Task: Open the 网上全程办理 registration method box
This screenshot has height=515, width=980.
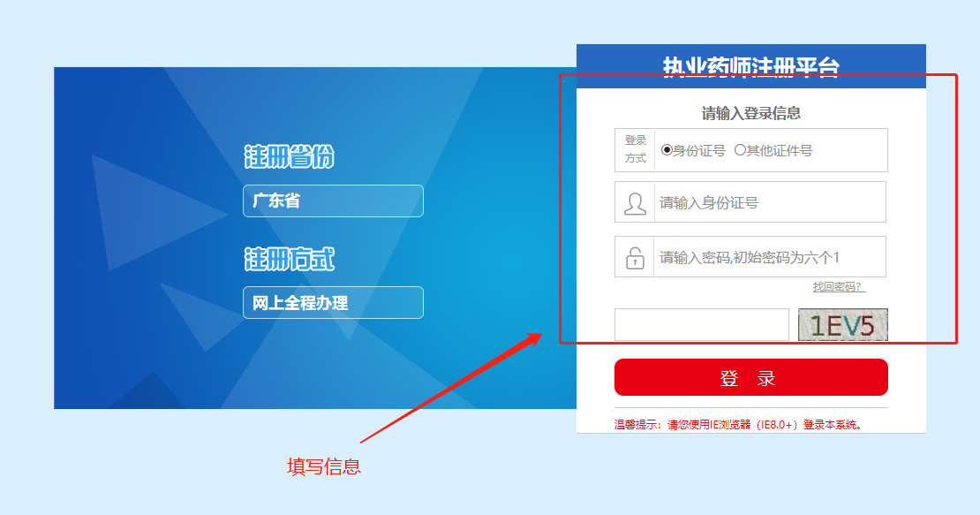Action: tap(333, 302)
